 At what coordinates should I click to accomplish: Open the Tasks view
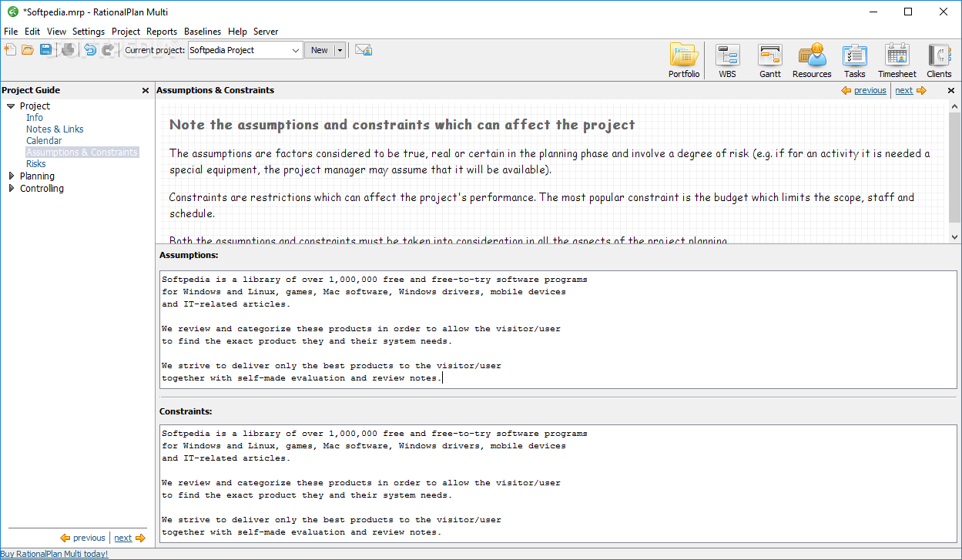point(854,61)
